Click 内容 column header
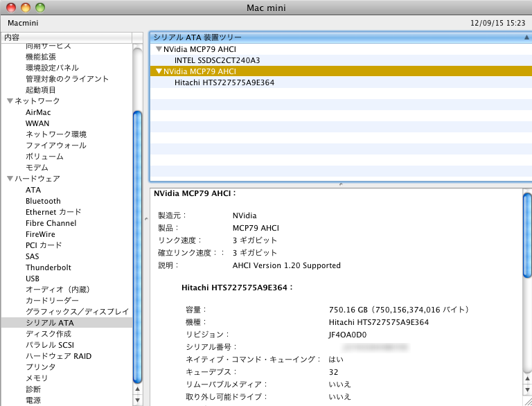Viewport: 532px width, 406px height. (x=66, y=37)
